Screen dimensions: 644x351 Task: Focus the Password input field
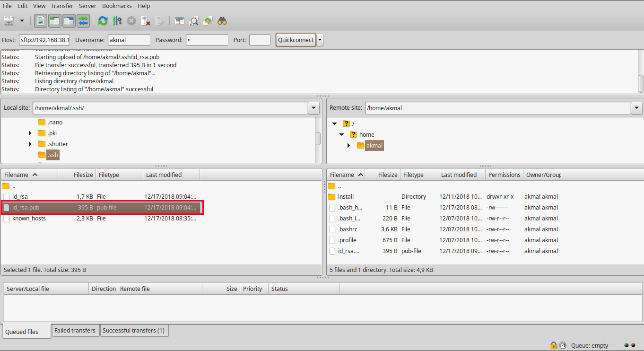click(x=207, y=40)
